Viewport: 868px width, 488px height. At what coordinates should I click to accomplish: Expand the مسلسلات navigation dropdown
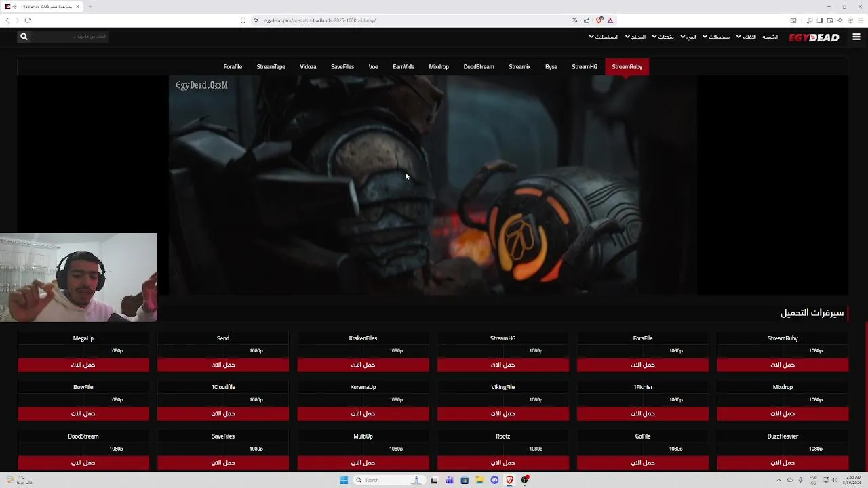[x=716, y=37]
